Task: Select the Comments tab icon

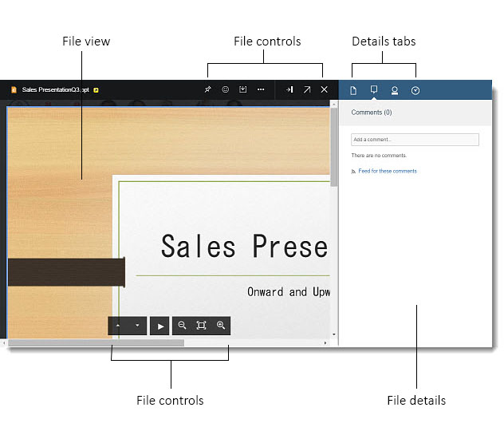Action: coord(374,89)
